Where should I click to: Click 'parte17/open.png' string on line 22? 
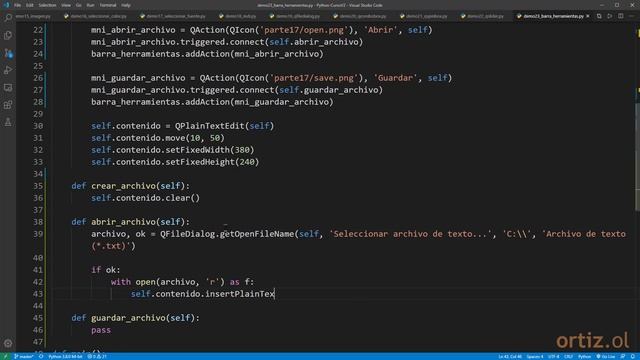(x=304, y=30)
